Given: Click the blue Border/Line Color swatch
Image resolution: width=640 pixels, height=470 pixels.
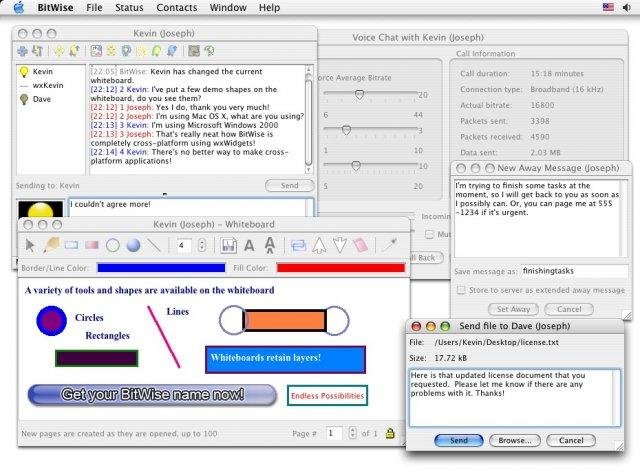Looking at the screenshot, I should (161, 268).
